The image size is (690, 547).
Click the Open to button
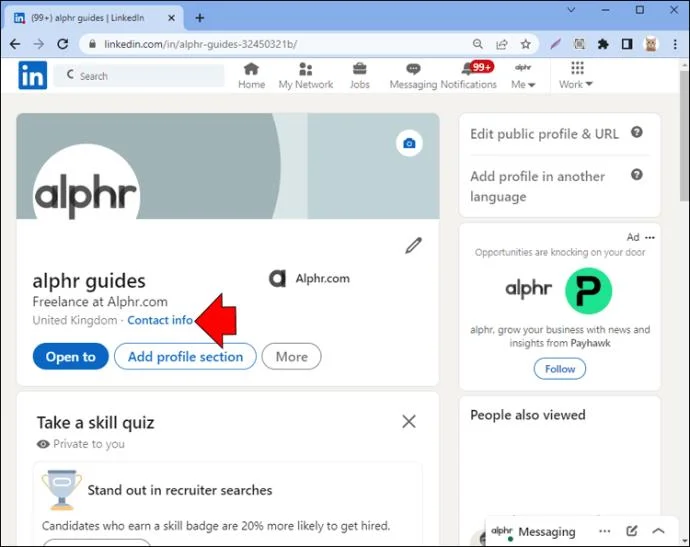pos(70,356)
